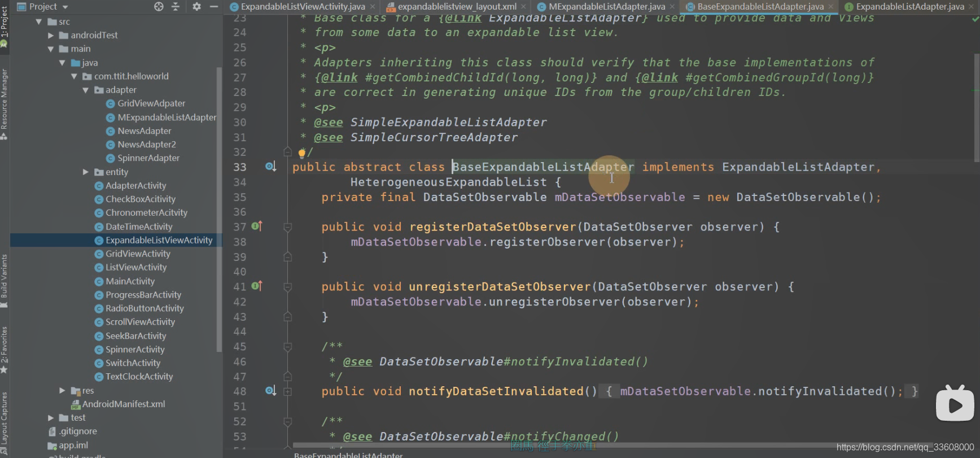The height and width of the screenshot is (458, 980).
Task: Open Build Variants side tab
Action: click(5, 281)
